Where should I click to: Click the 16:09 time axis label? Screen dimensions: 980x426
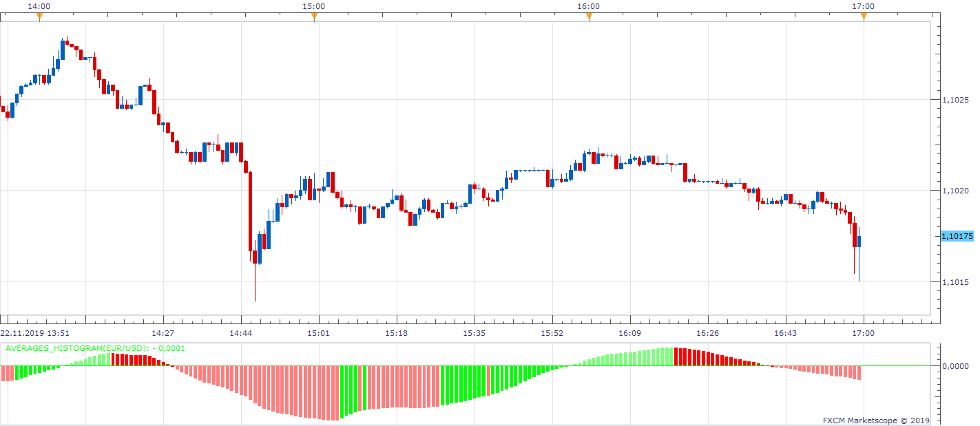(630, 333)
